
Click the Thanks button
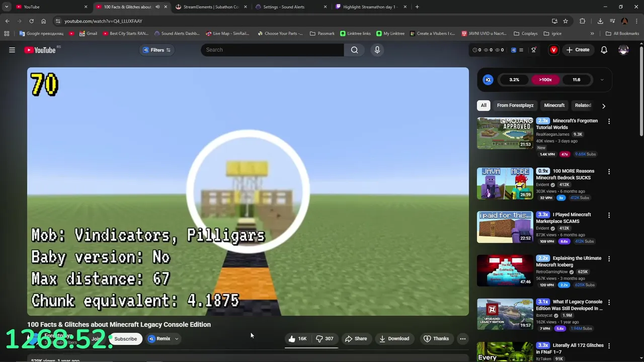(436, 339)
